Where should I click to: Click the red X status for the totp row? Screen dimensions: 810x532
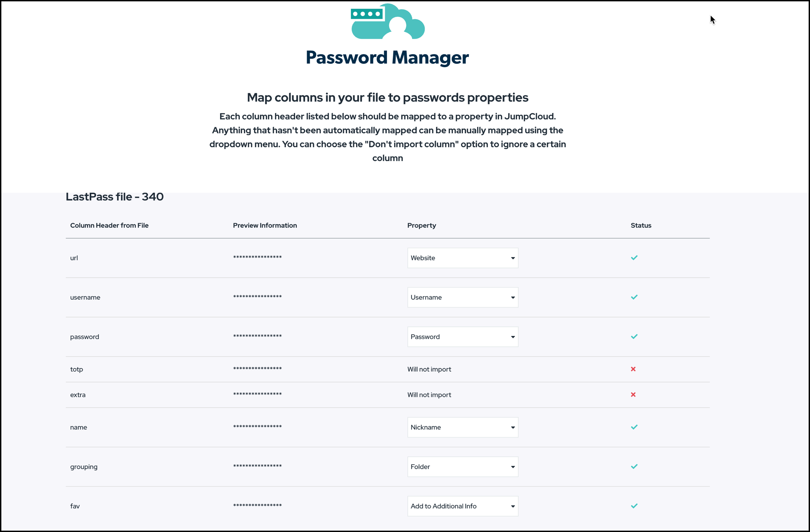point(633,369)
